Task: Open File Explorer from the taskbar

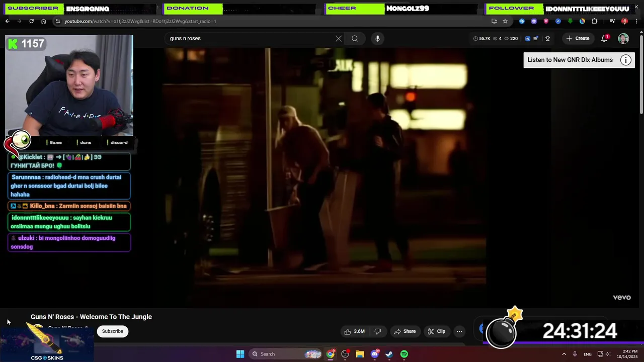Action: pyautogui.click(x=360, y=354)
